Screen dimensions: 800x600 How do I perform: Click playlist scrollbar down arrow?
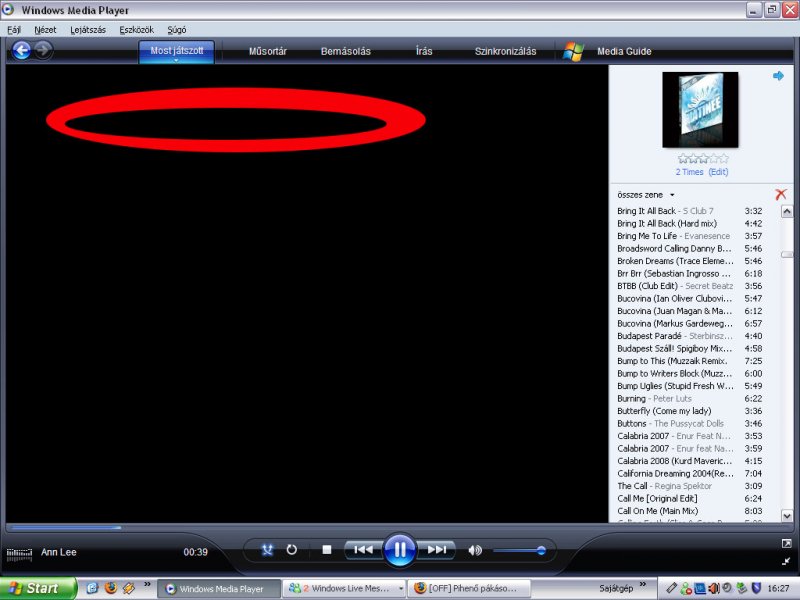click(x=787, y=516)
